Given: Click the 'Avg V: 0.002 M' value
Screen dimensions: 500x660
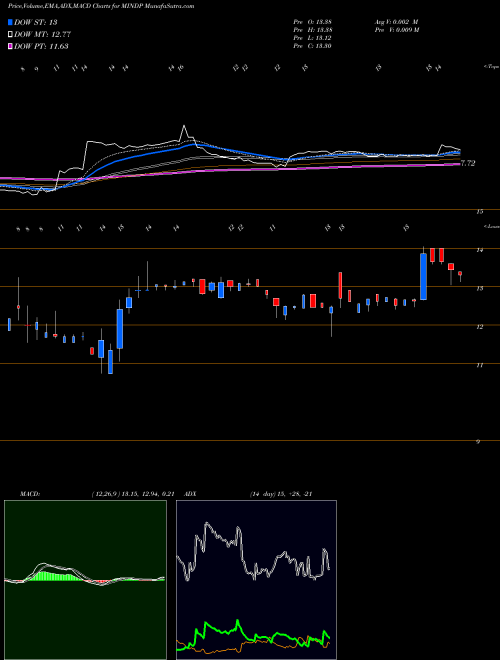Looking at the screenshot, I should click(x=396, y=22).
